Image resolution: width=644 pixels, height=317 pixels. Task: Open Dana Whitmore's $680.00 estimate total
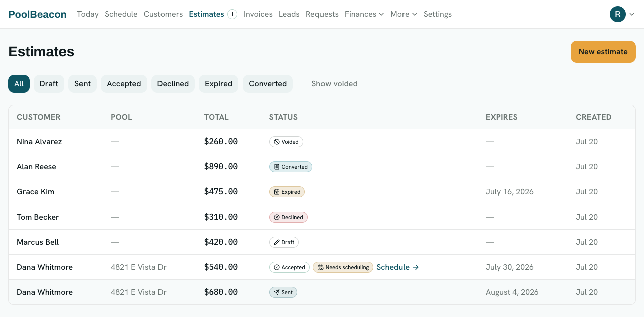[221, 292]
